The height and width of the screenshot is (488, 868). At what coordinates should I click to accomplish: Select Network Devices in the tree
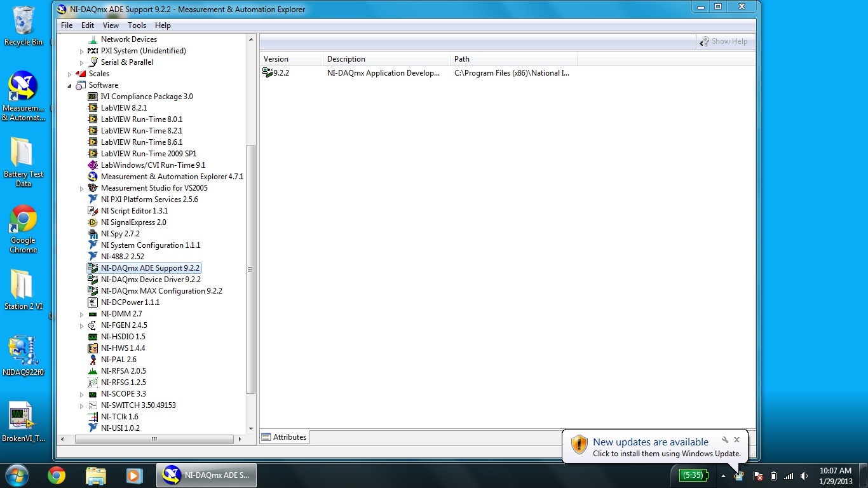point(129,39)
